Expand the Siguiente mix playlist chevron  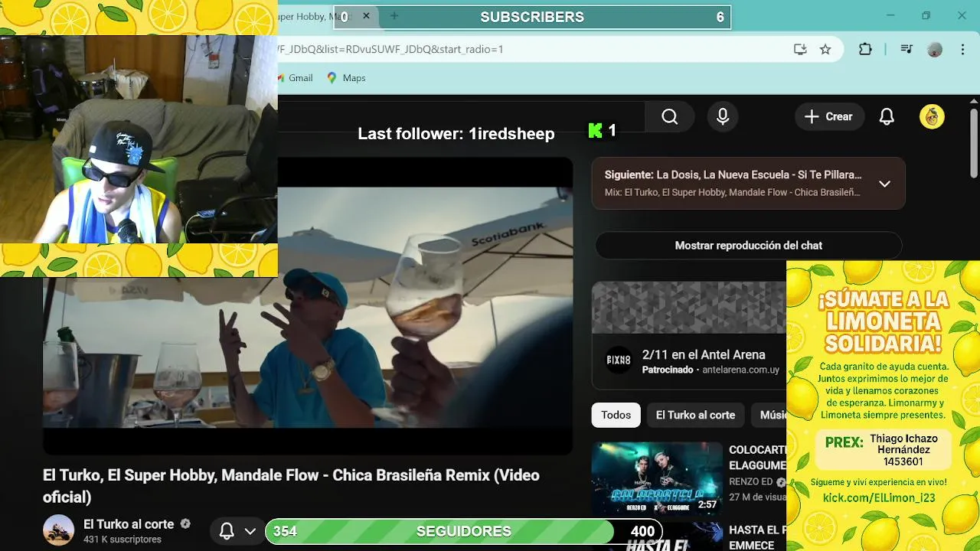884,184
